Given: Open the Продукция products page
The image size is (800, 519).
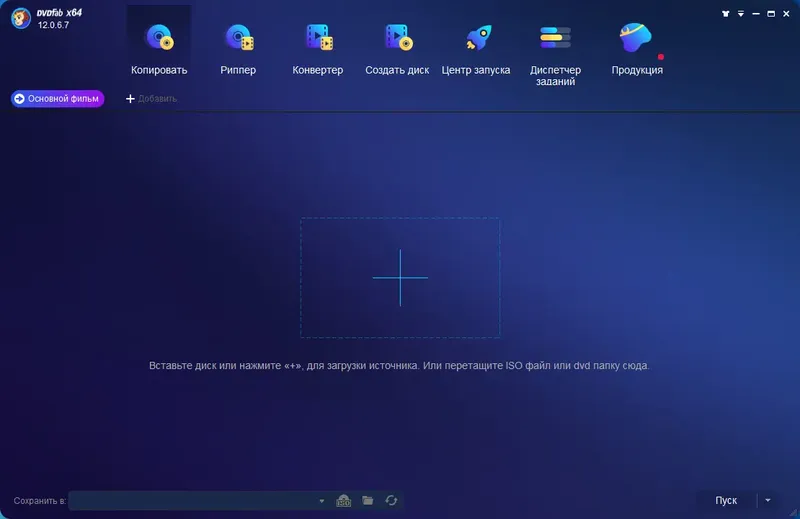Looking at the screenshot, I should point(637,49).
